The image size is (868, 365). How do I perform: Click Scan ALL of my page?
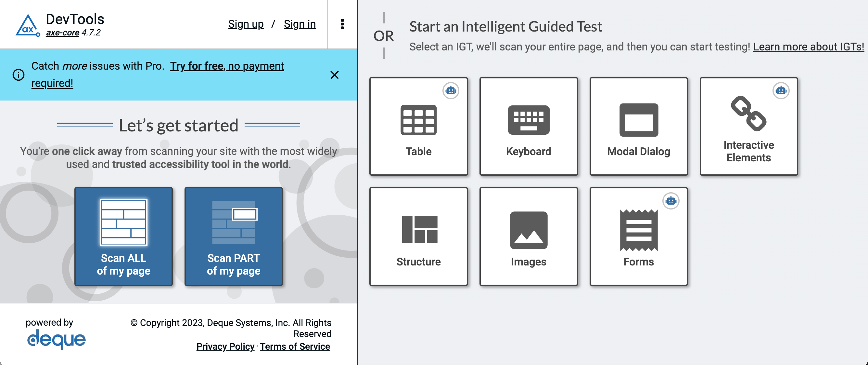[123, 237]
